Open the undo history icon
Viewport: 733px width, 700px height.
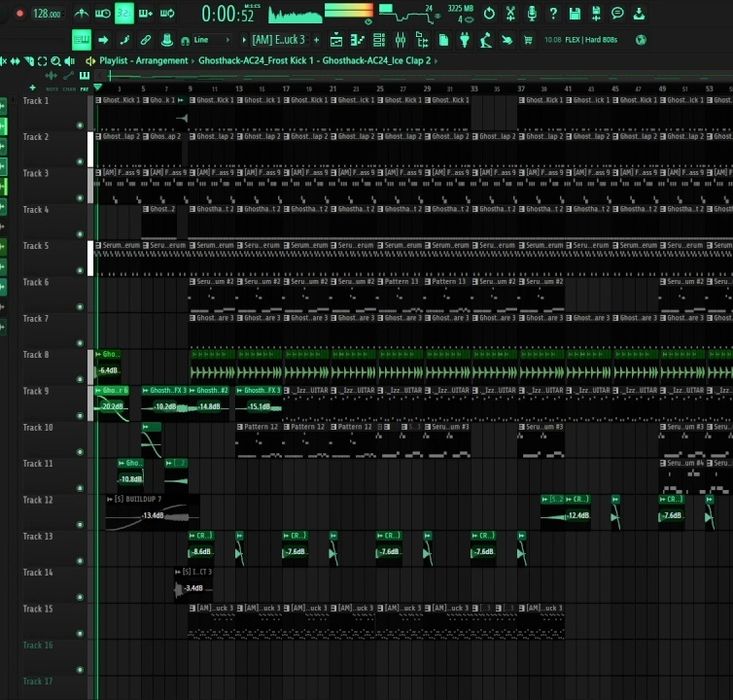pyautogui.click(x=489, y=14)
